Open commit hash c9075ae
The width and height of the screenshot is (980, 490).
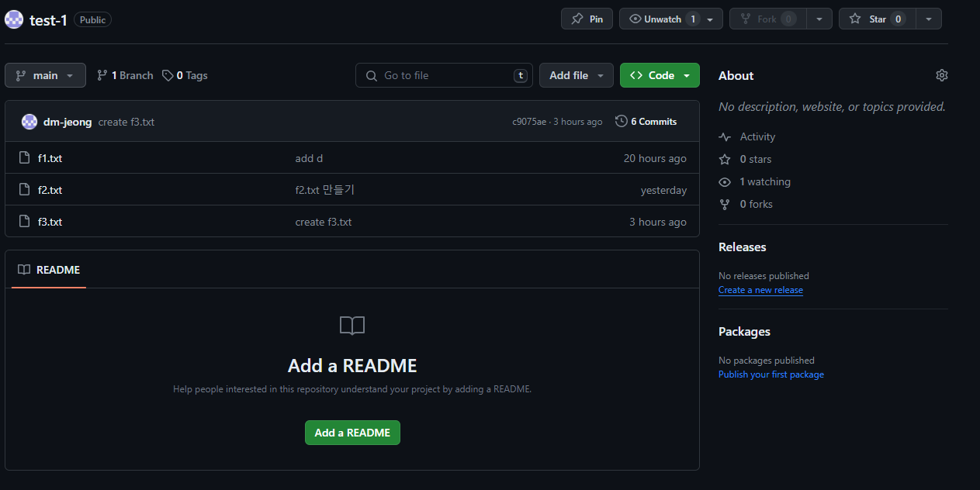click(x=529, y=122)
